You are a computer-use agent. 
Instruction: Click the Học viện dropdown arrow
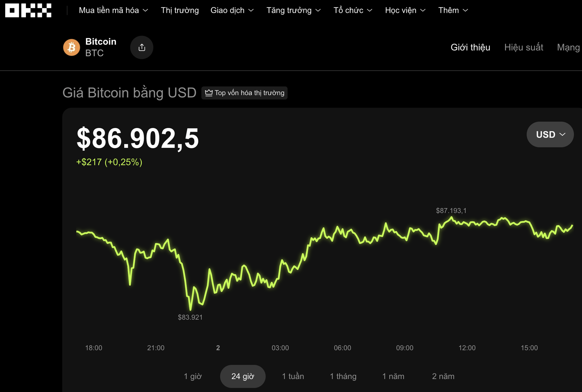(x=423, y=10)
